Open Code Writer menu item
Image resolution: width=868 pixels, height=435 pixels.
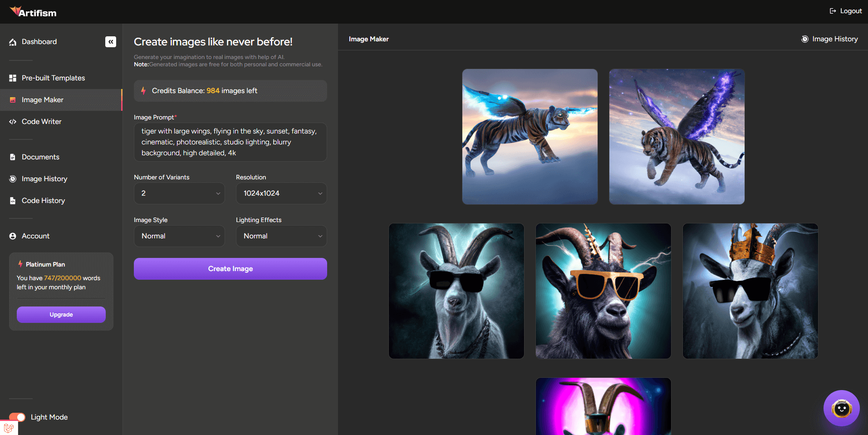[61, 122]
